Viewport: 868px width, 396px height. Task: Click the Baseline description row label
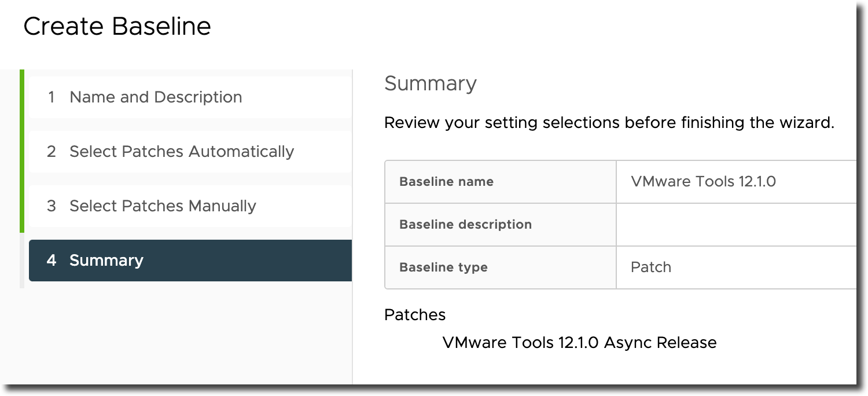(x=465, y=224)
